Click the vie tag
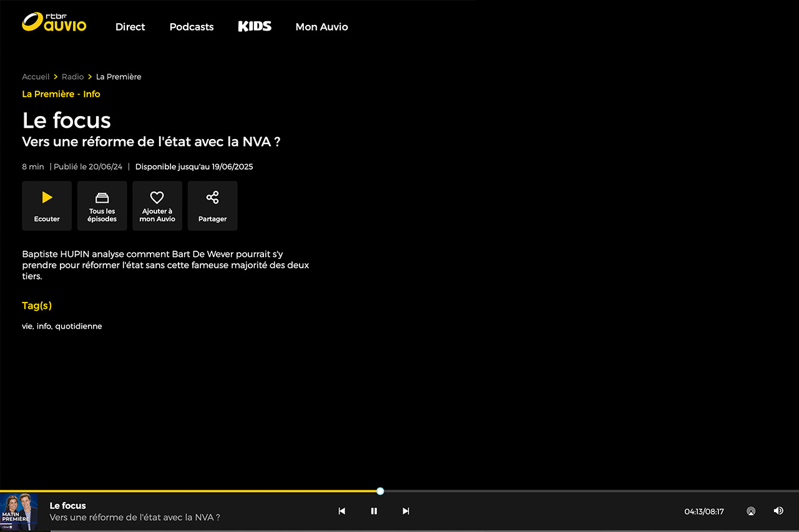Screen dimensions: 799x532 tap(27, 326)
